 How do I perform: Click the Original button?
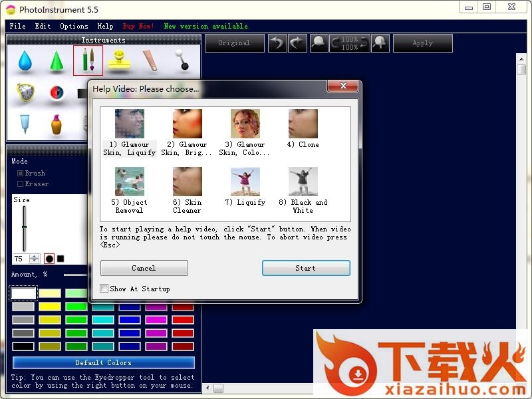coord(235,43)
